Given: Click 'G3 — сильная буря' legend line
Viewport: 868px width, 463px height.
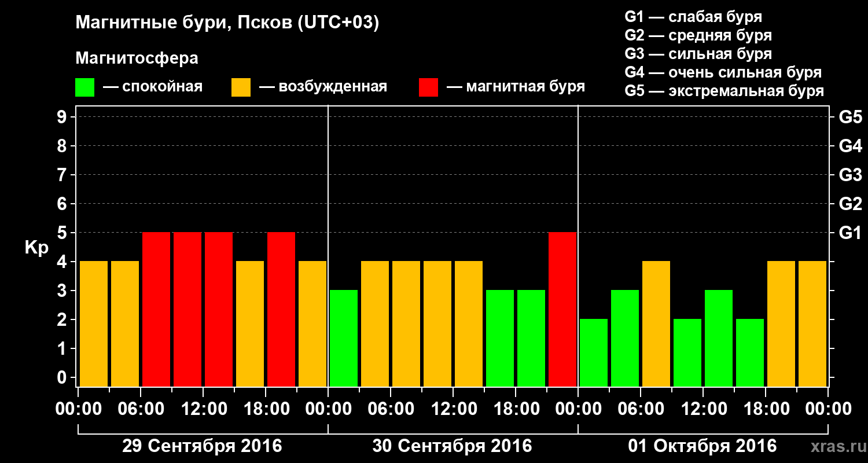Looking at the screenshot, I should [x=698, y=54].
